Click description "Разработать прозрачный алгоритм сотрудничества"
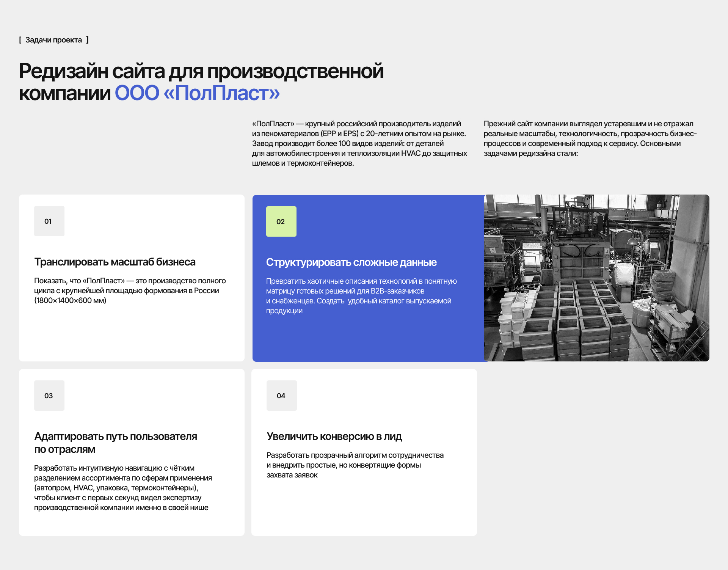Screen dimensions: 728x570 355,465
